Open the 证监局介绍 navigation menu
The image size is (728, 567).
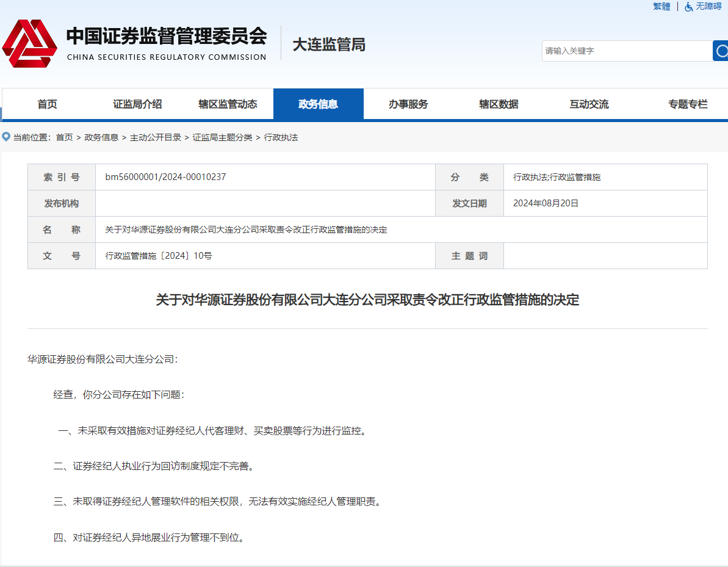tap(137, 104)
